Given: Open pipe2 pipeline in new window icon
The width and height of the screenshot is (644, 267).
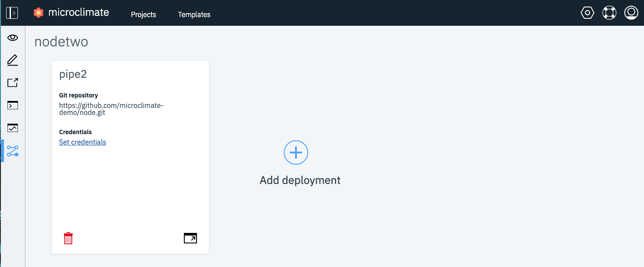Looking at the screenshot, I should pos(190,238).
